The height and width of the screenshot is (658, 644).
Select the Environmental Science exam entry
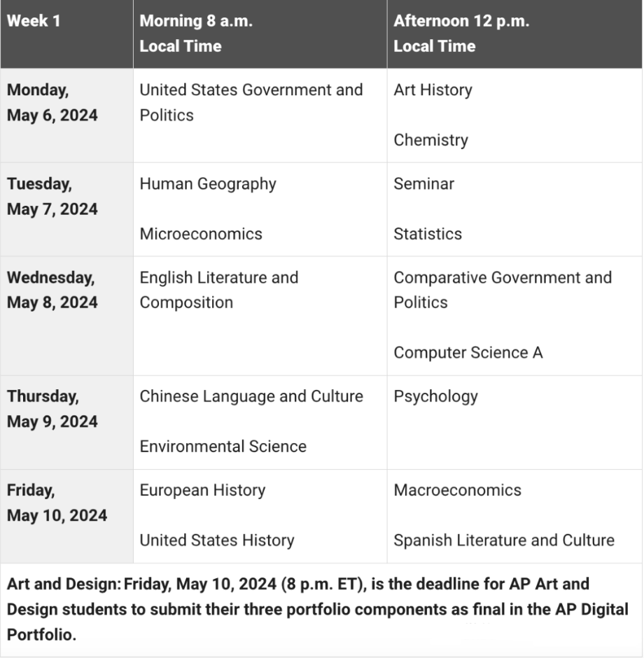pyautogui.click(x=223, y=447)
